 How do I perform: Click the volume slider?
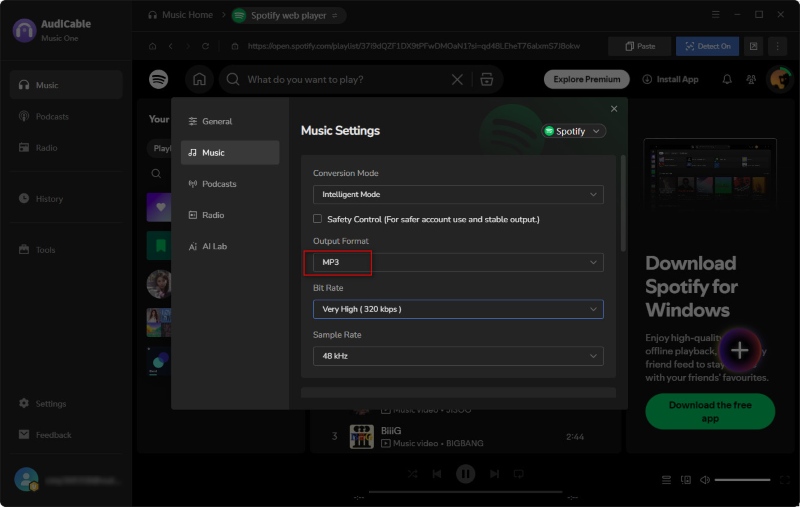[x=742, y=479]
